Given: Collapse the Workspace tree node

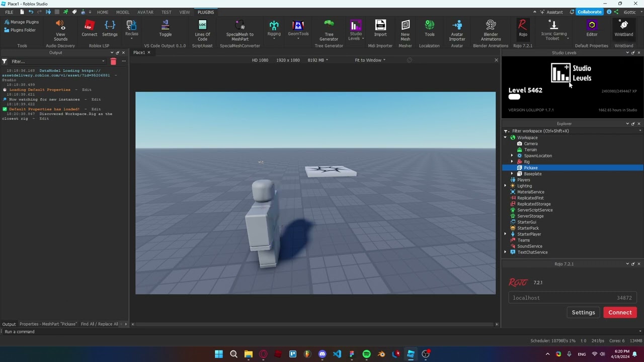Looking at the screenshot, I should pyautogui.click(x=506, y=138).
